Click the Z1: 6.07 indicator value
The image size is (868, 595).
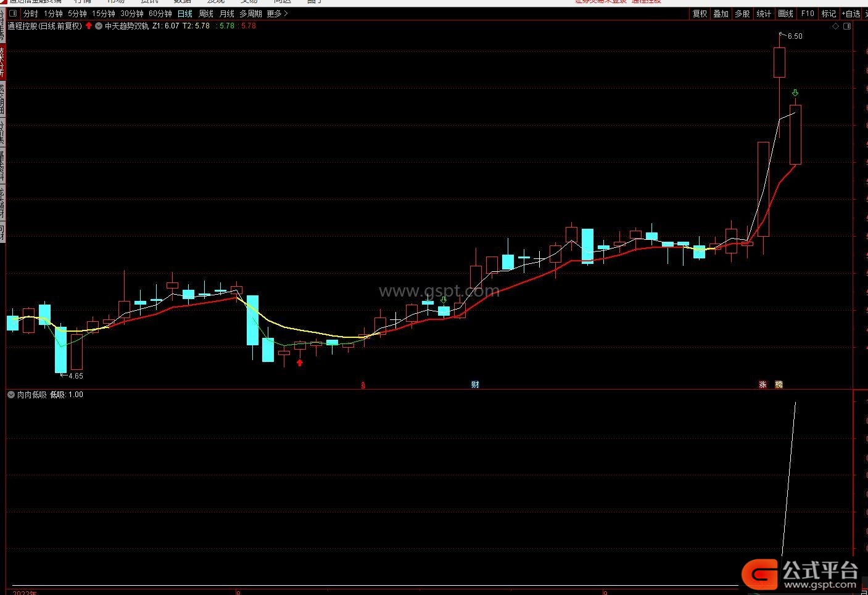click(165, 26)
